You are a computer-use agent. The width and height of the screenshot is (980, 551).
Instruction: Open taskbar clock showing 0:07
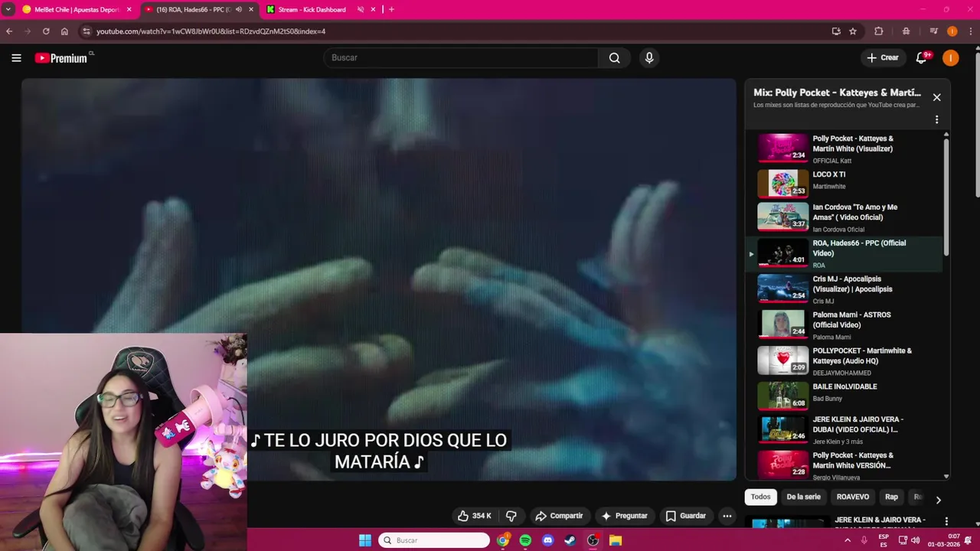pos(943,540)
